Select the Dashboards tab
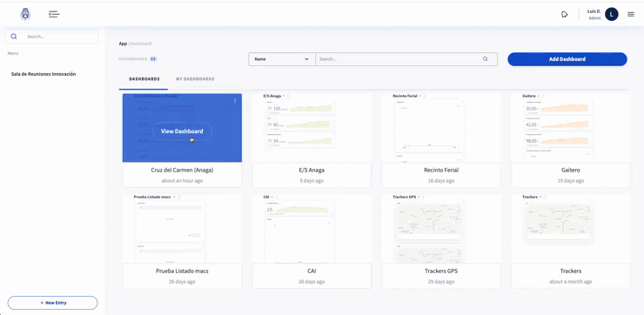Viewport: 644px width, 315px height. click(144, 79)
